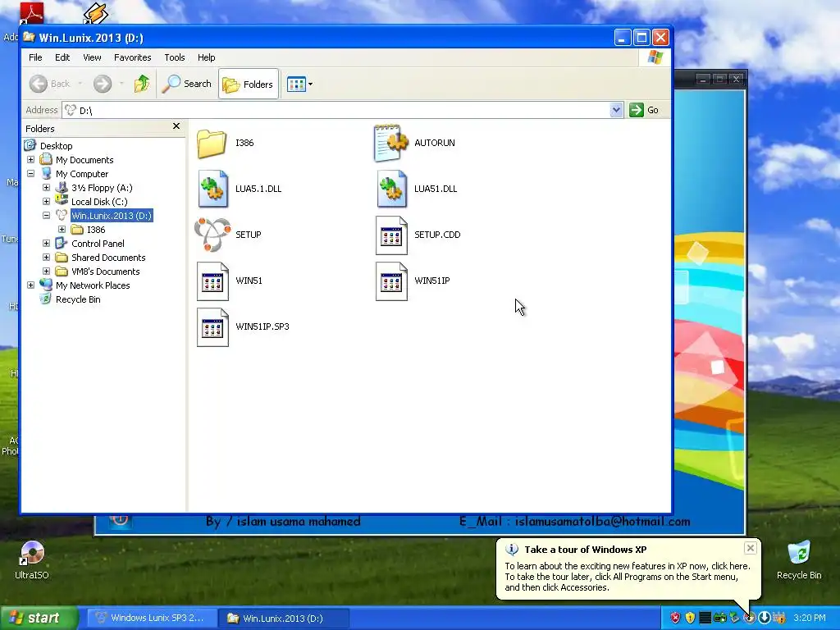Select the WIN51IP.SP3 file icon
This screenshot has height=630, width=840.
[x=212, y=327]
